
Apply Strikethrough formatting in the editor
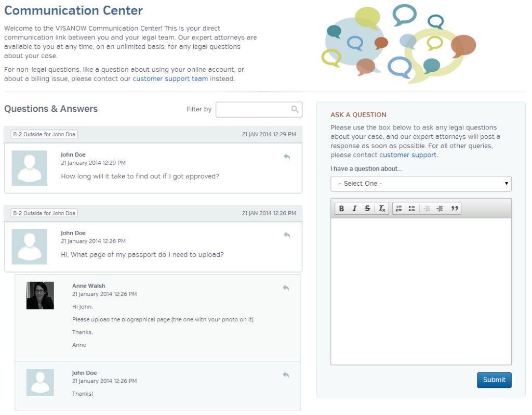click(x=367, y=209)
